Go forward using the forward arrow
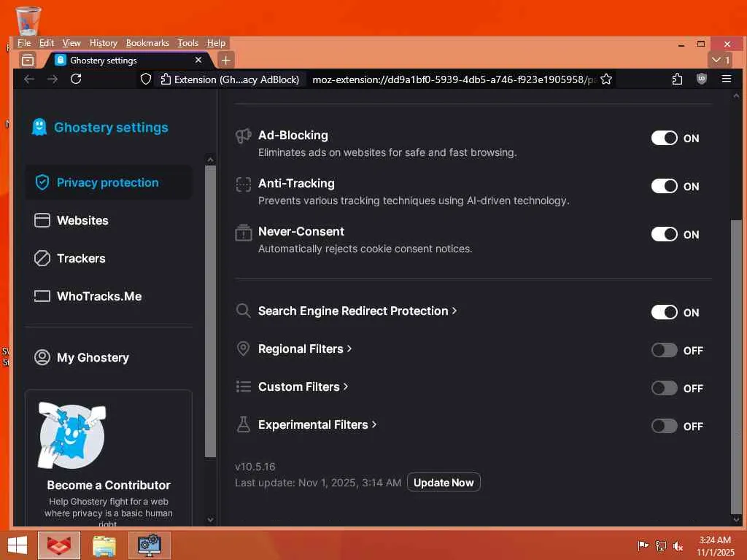747x560 pixels. tap(53, 79)
